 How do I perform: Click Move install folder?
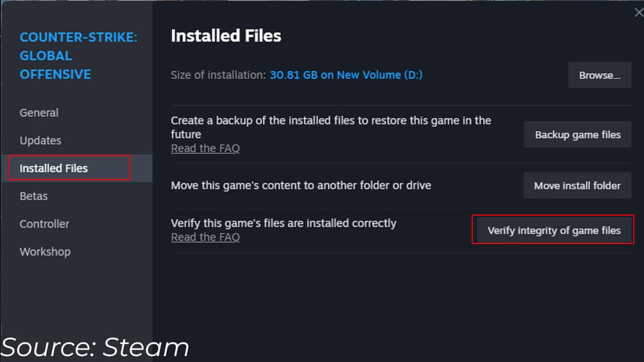pos(577,185)
